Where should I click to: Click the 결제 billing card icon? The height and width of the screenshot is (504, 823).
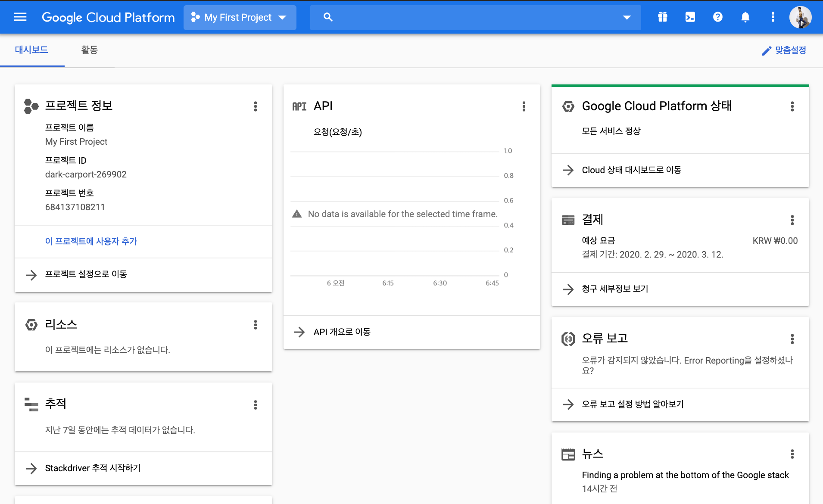pos(568,220)
